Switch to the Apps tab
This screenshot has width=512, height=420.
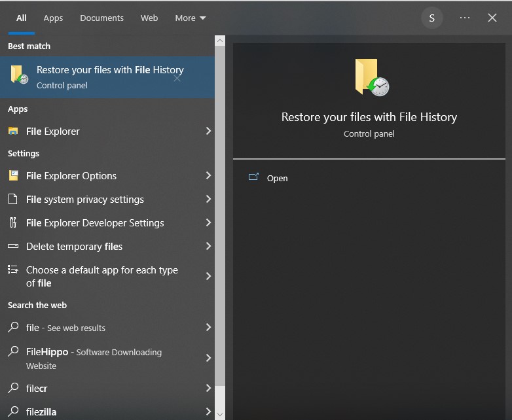coord(53,18)
